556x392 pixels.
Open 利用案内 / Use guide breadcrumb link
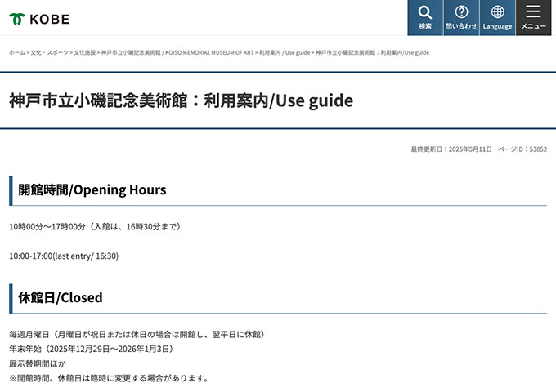click(x=285, y=53)
